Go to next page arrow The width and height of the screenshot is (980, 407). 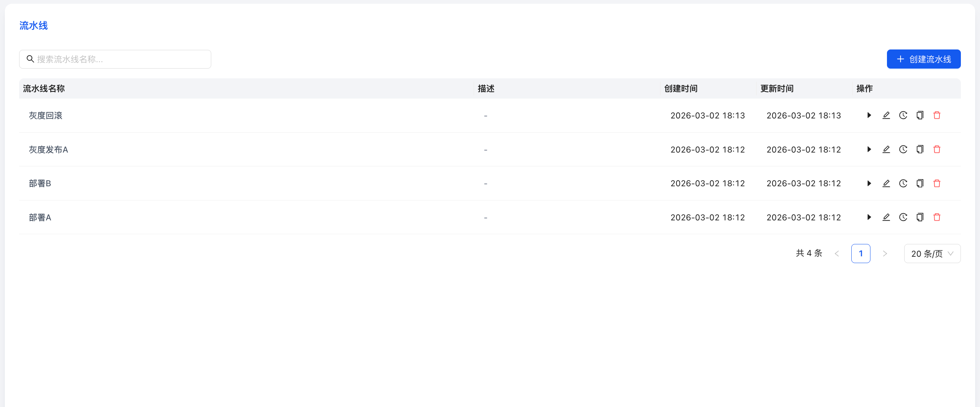pos(884,253)
